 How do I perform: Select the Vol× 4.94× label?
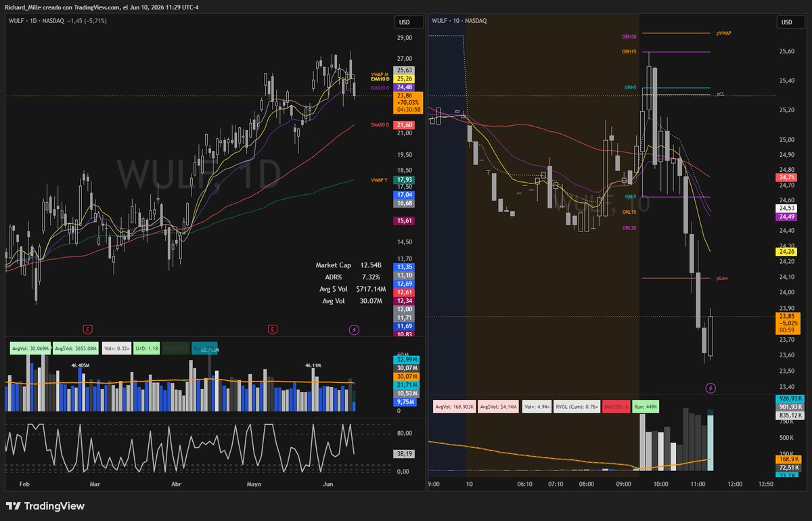(536, 407)
